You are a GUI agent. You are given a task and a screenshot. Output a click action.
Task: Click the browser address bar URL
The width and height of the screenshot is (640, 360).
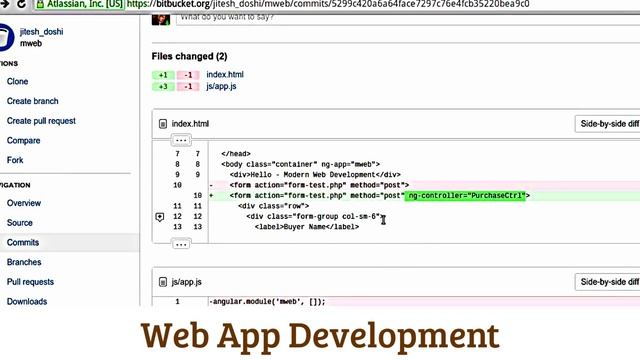point(328,4)
